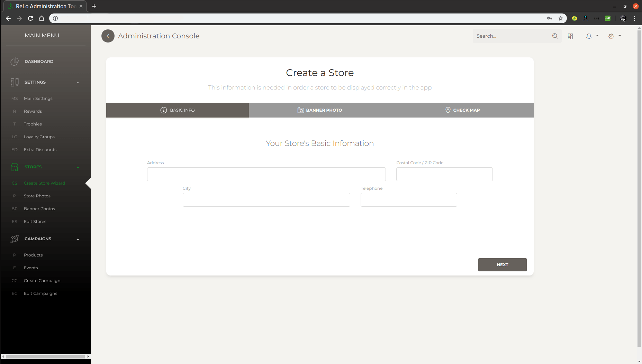Collapse the STORES section chevron
The height and width of the screenshot is (364, 642).
(78, 167)
